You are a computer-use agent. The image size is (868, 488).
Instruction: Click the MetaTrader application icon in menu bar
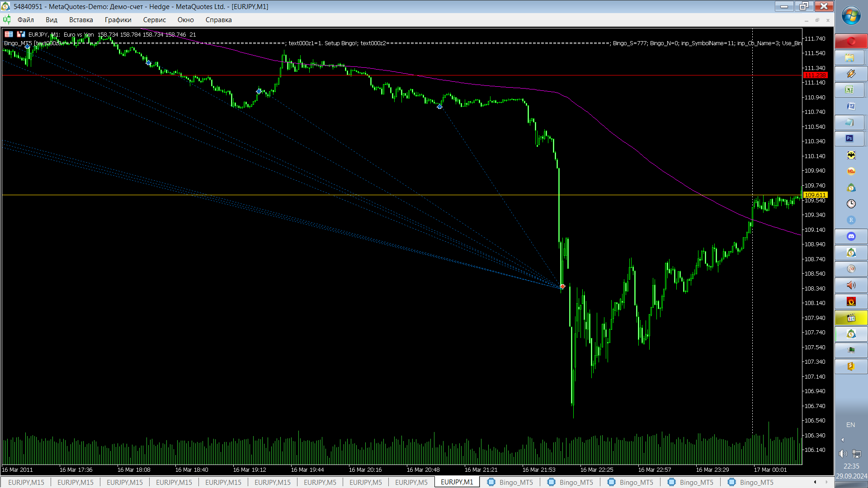coord(7,19)
